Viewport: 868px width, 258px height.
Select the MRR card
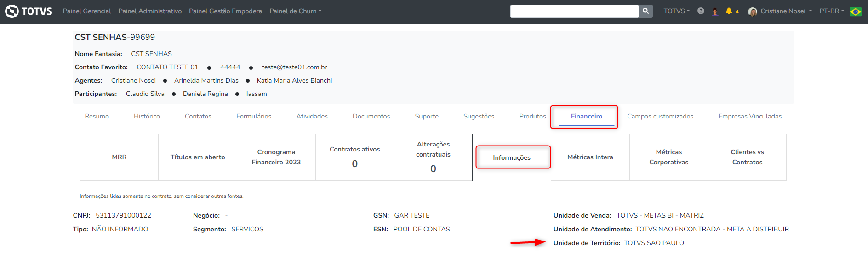[119, 157]
